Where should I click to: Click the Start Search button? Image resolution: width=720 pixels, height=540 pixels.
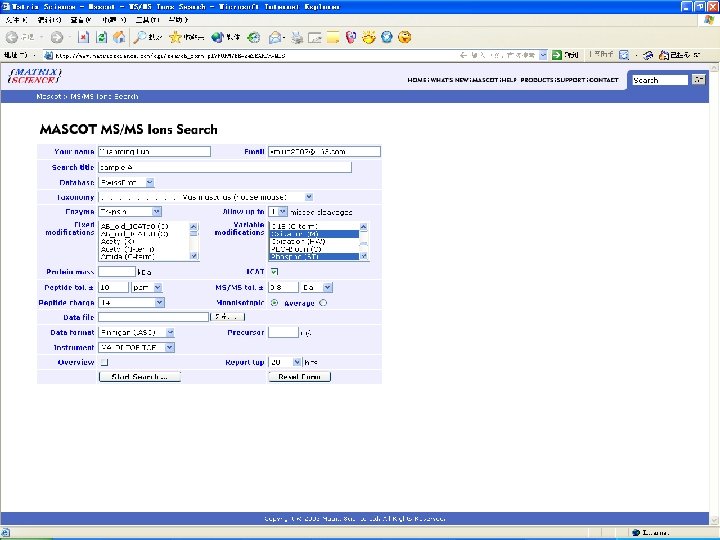140,377
